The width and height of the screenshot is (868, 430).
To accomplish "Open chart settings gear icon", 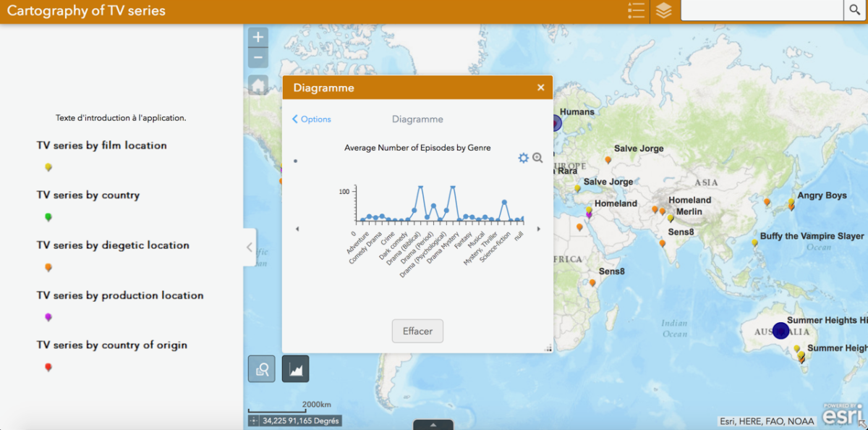I will [524, 158].
